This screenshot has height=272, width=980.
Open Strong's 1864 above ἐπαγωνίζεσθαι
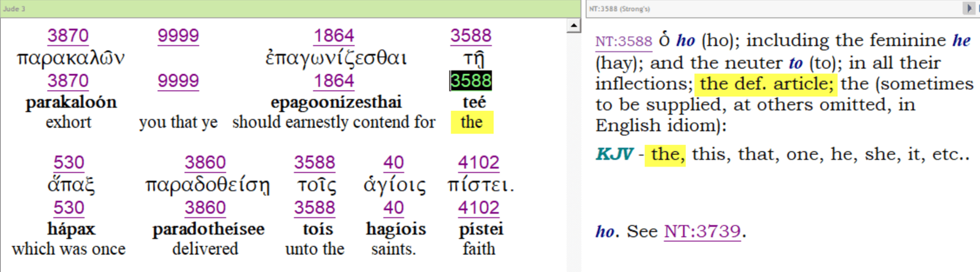pos(334,36)
